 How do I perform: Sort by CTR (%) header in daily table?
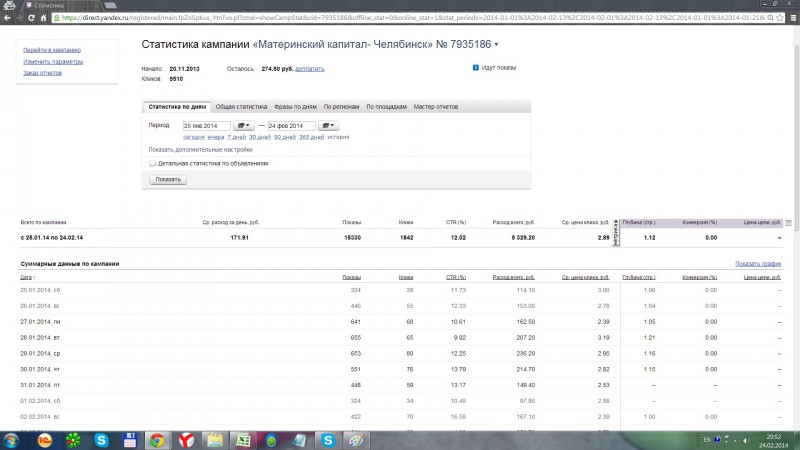click(x=456, y=277)
